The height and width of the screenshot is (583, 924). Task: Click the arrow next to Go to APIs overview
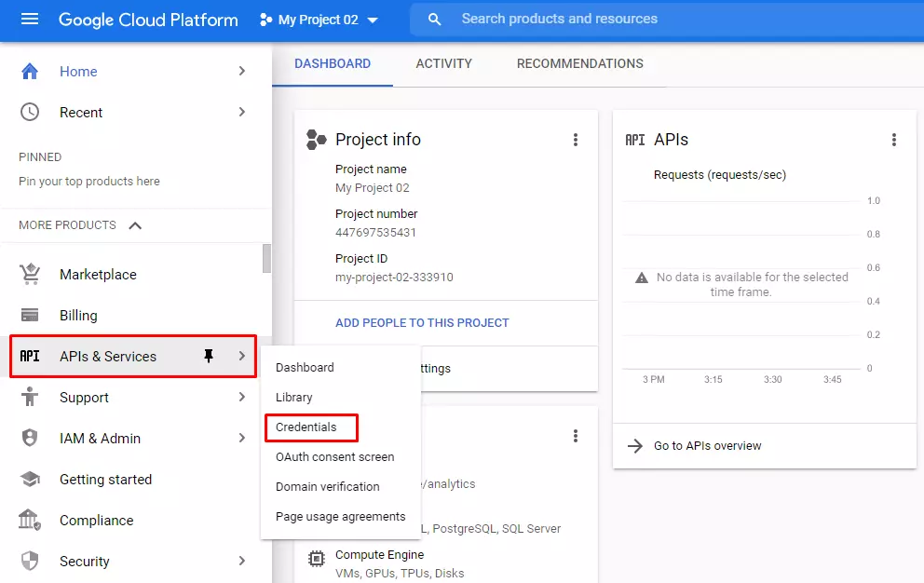tap(635, 446)
